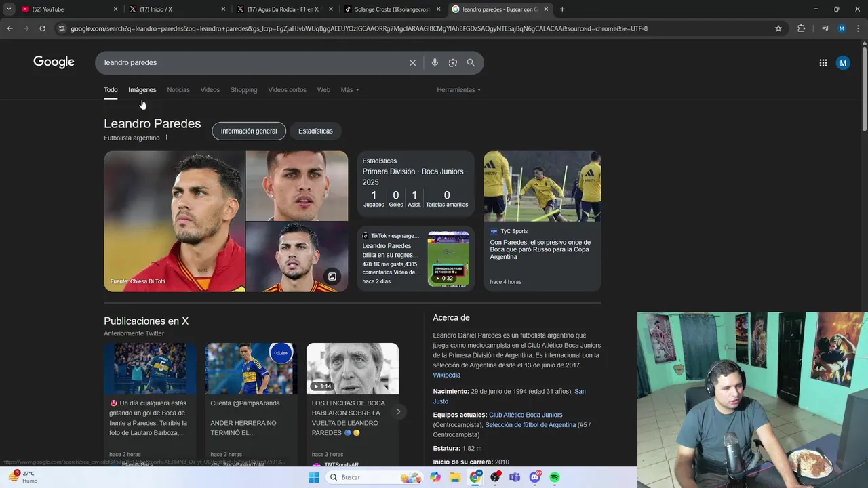
Task: Open the Wikipedia link
Action: pyautogui.click(x=446, y=375)
